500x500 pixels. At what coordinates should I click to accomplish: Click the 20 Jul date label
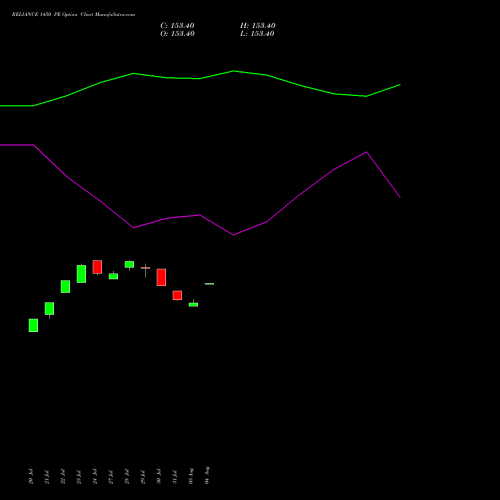31,477
